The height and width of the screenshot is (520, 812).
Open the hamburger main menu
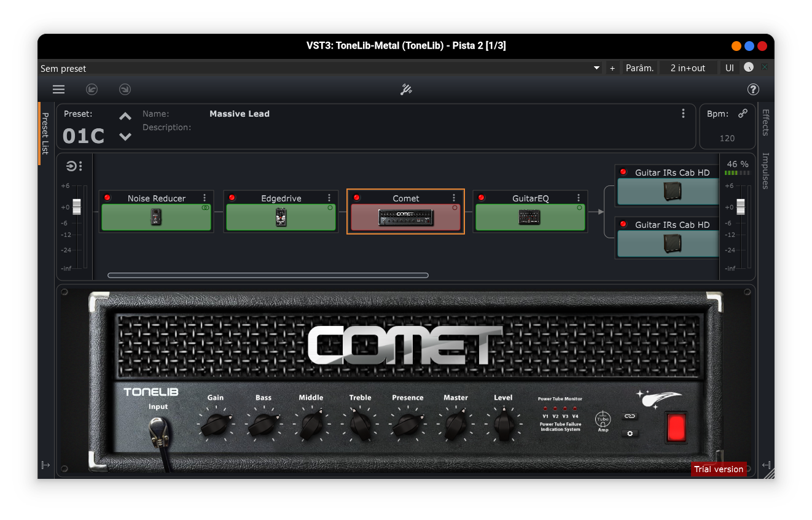point(58,90)
